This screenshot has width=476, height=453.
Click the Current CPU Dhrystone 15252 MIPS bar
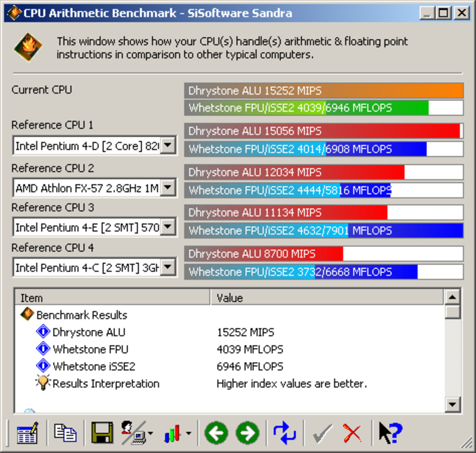323,90
